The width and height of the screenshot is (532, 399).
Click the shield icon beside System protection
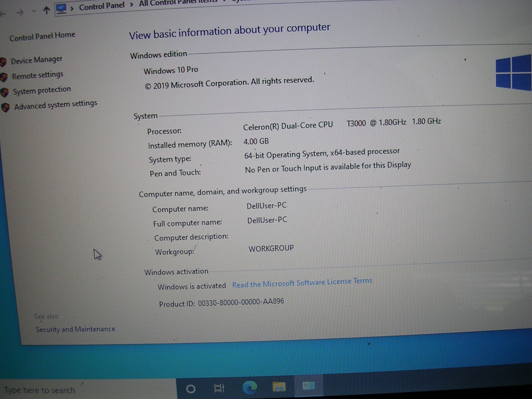(x=5, y=92)
